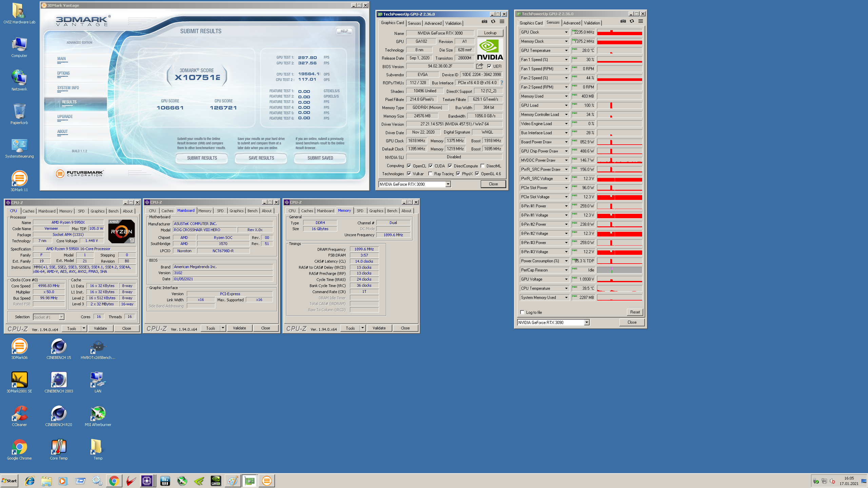Viewport: 868px width, 488px height.
Task: Toggle the UEFI checkbox in GPU-Z
Action: [x=489, y=66]
